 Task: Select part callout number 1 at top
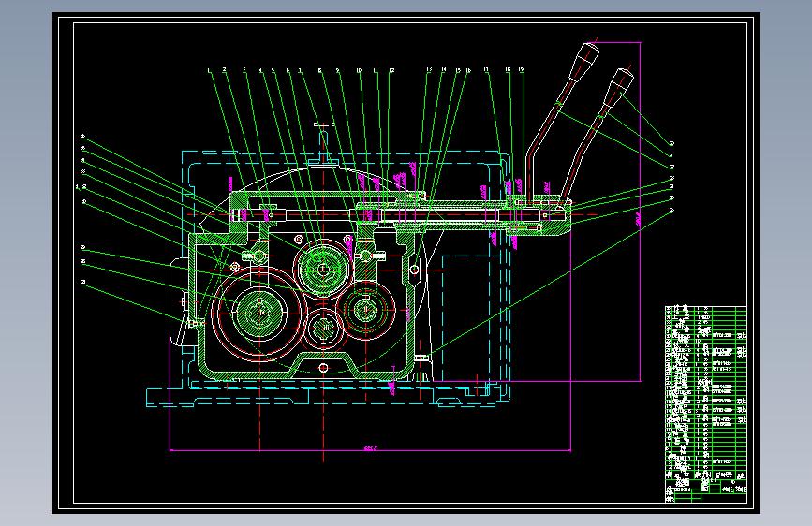[x=209, y=70]
